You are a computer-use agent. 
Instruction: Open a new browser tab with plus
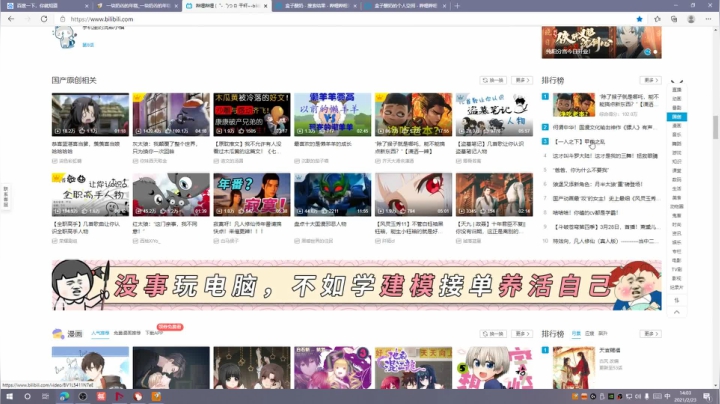click(x=457, y=6)
